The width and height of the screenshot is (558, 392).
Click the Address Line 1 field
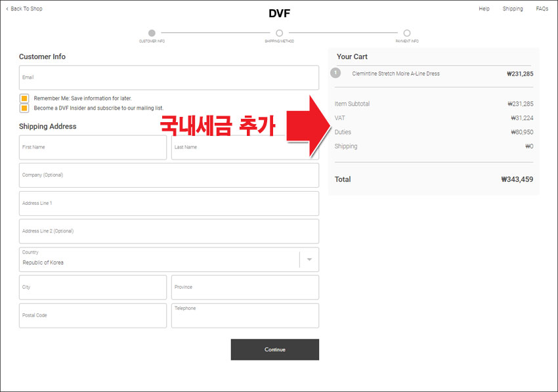tap(169, 204)
